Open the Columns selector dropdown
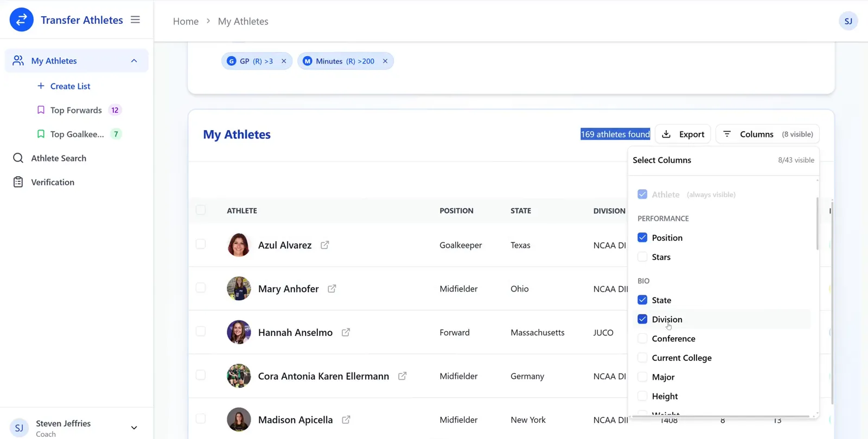The image size is (868, 439). coord(768,134)
